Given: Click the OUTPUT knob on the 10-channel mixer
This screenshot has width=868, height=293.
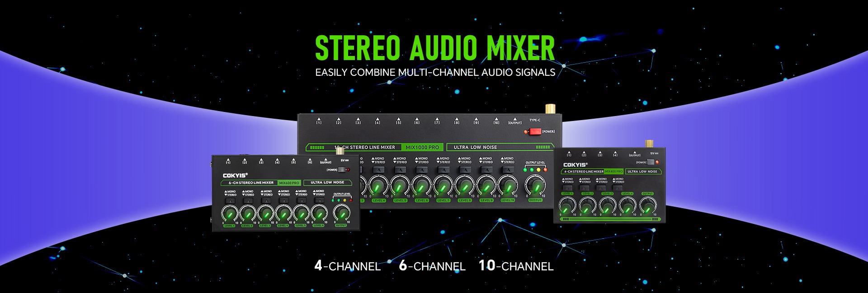Looking at the screenshot, I should (535, 185).
